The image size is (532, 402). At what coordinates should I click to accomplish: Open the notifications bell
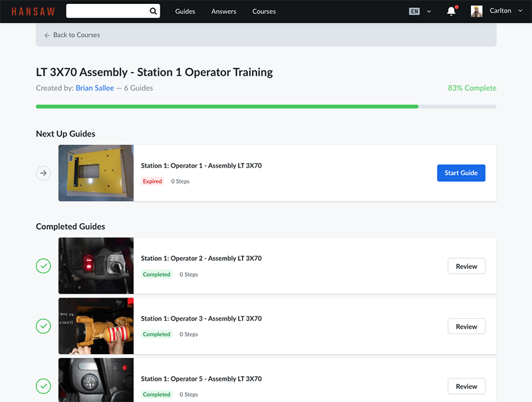(452, 11)
